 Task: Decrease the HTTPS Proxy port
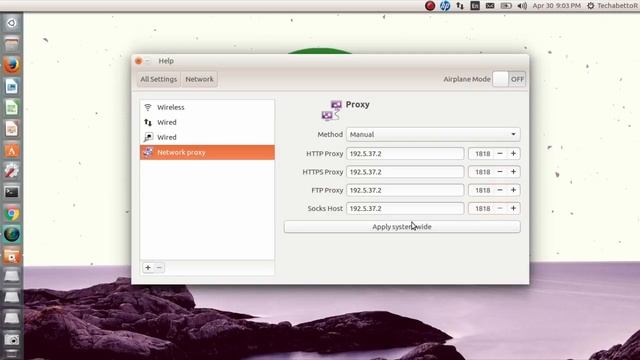[x=500, y=172]
